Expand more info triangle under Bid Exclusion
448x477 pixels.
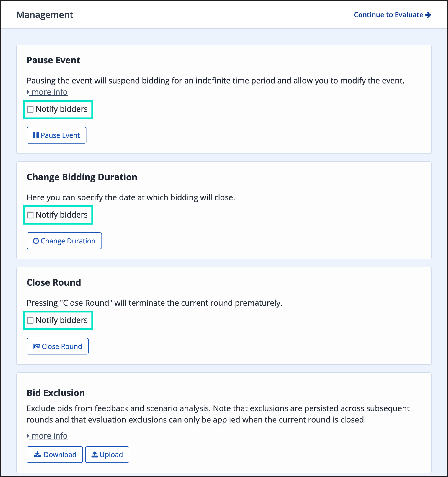tap(28, 436)
